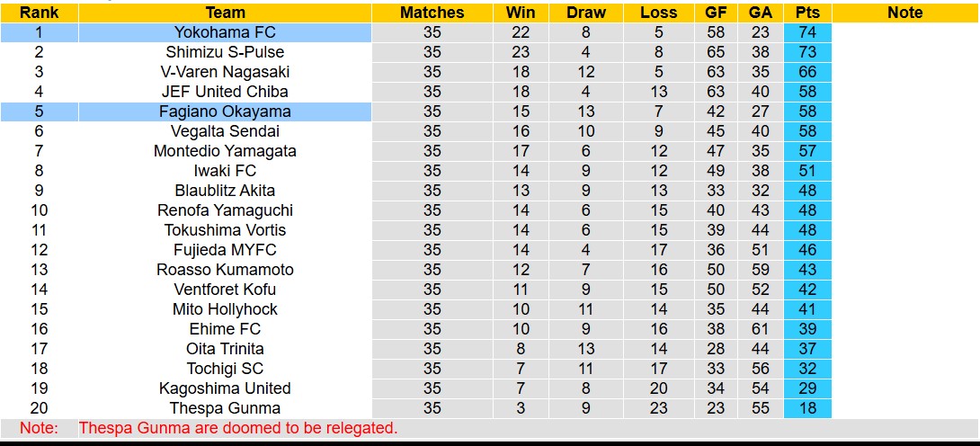Open the Thespa Gunma team link

coord(225,408)
